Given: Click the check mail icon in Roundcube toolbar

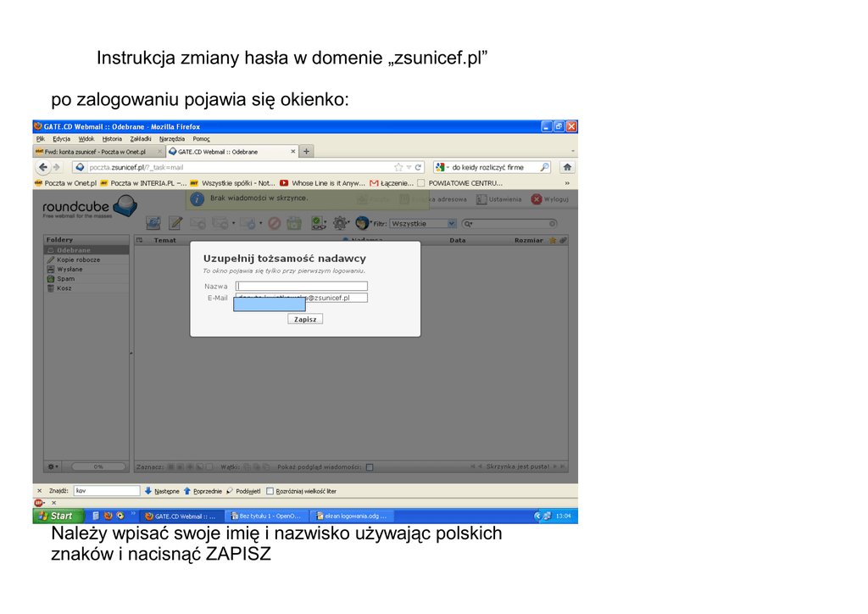Looking at the screenshot, I should (x=153, y=224).
